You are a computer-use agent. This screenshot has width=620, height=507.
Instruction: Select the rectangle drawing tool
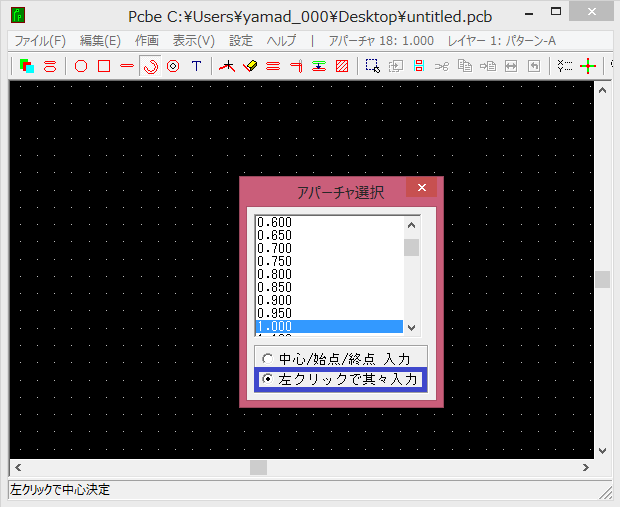pos(103,66)
